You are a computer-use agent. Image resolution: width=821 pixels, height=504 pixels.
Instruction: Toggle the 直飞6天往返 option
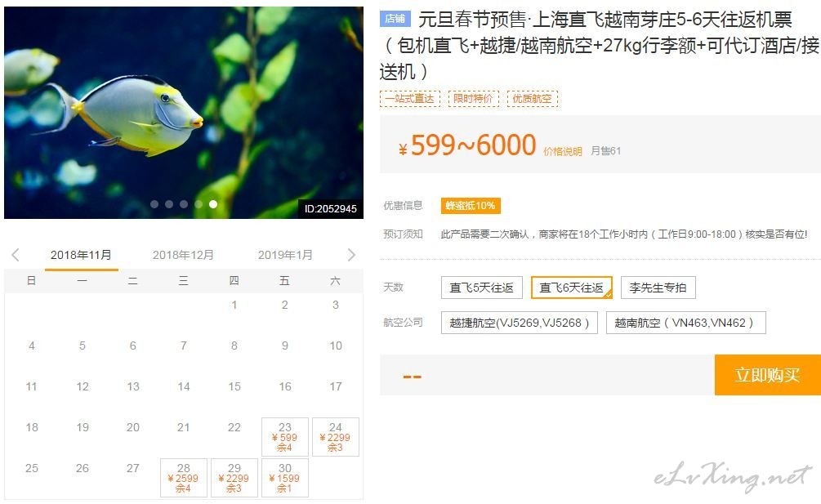572,288
